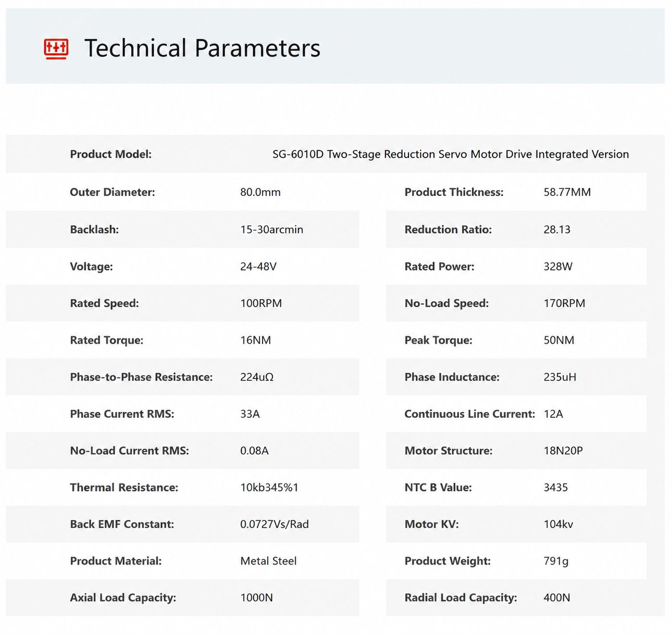Select the Peak Torque value 50NM
The width and height of the screenshot is (672, 635).
pyautogui.click(x=559, y=340)
